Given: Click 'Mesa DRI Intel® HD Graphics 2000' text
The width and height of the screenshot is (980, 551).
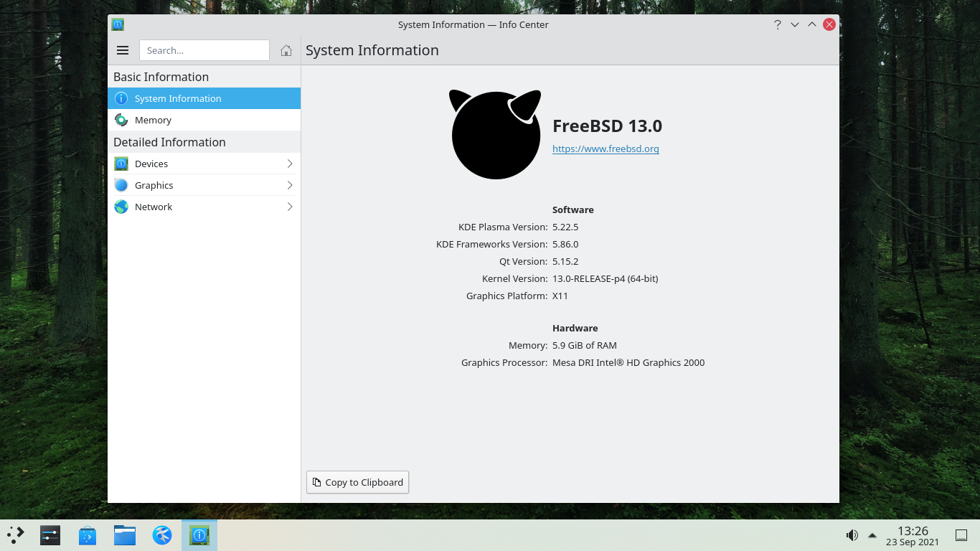Looking at the screenshot, I should tap(628, 362).
